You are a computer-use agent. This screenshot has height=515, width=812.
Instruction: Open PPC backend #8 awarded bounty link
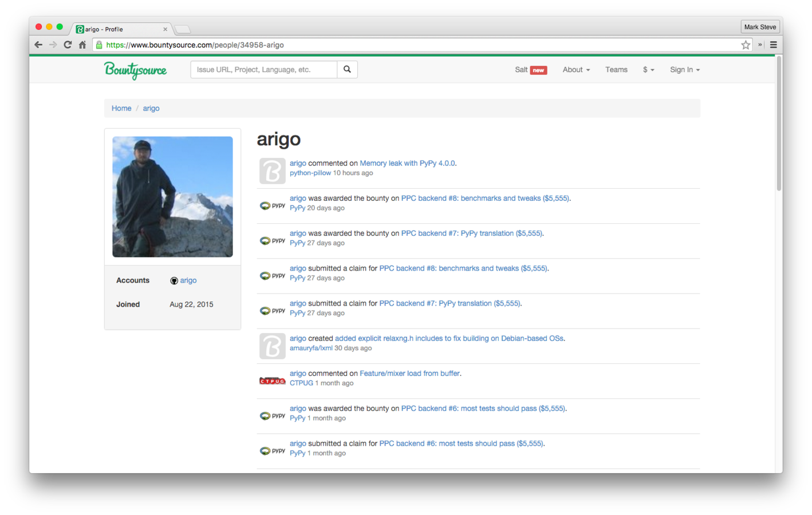click(x=485, y=198)
